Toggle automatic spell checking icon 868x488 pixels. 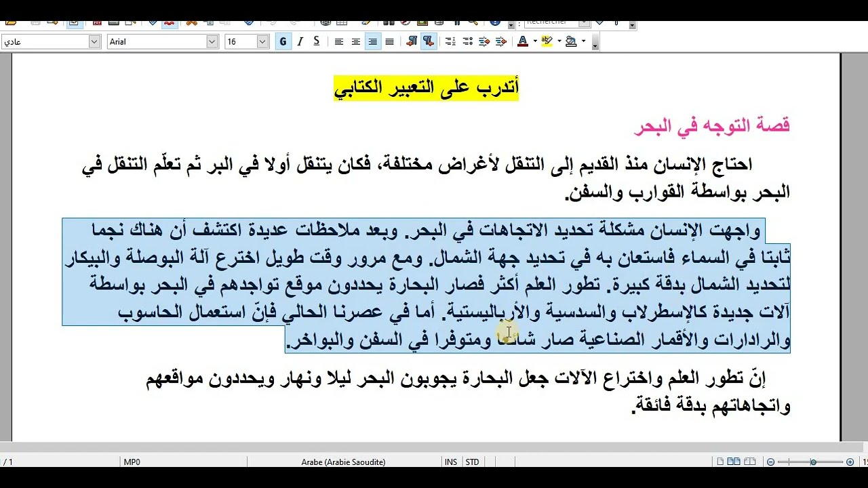pos(170,23)
